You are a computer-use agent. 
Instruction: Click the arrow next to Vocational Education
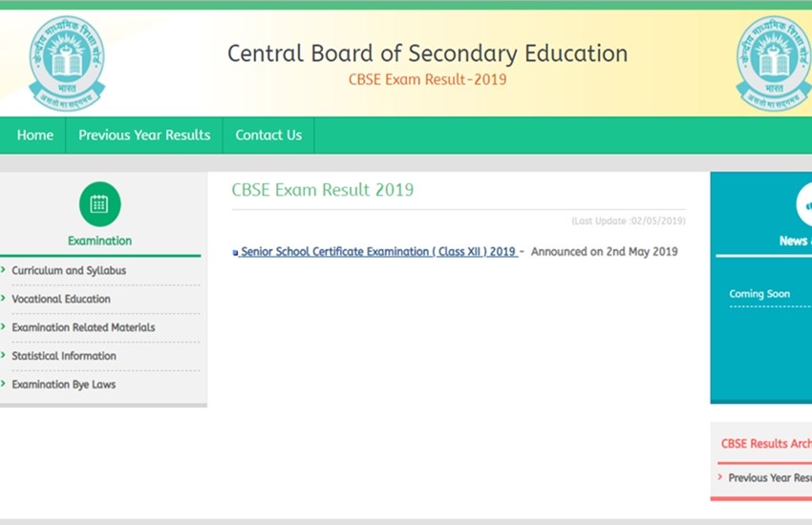(x=4, y=299)
